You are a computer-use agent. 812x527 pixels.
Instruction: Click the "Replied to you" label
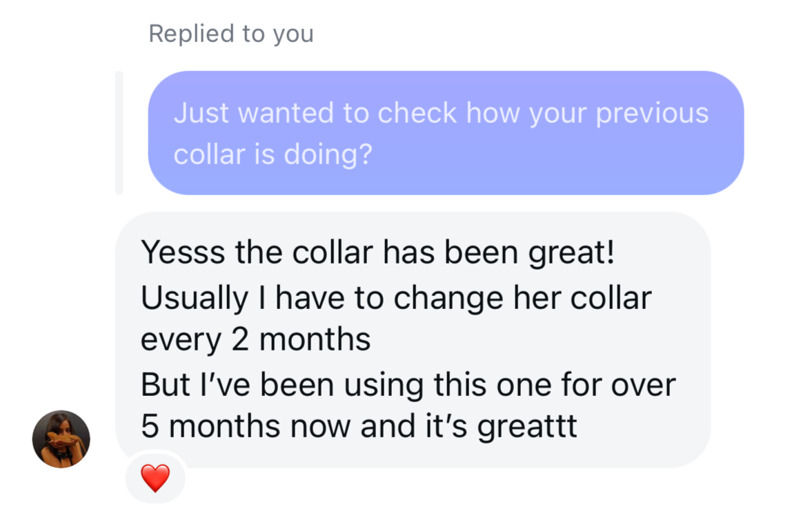(x=231, y=34)
